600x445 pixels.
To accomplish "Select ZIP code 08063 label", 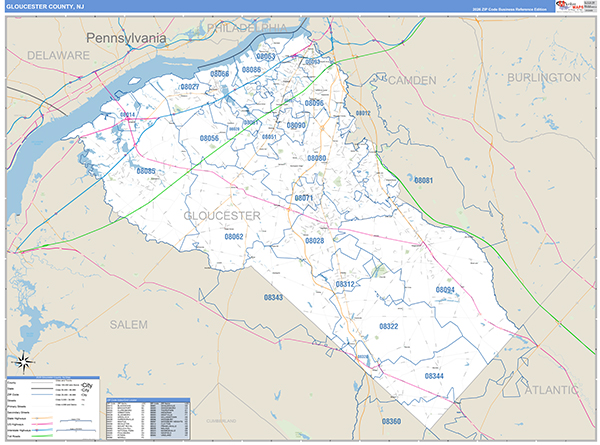I will click(266, 57).
